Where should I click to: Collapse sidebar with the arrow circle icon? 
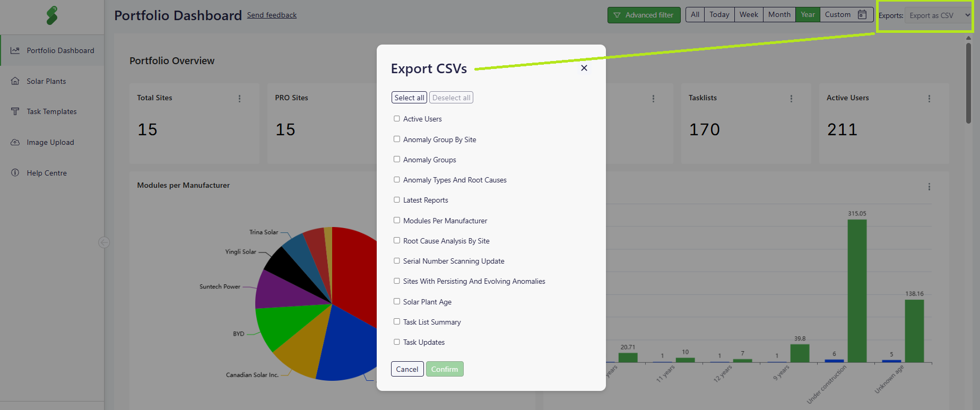point(104,242)
